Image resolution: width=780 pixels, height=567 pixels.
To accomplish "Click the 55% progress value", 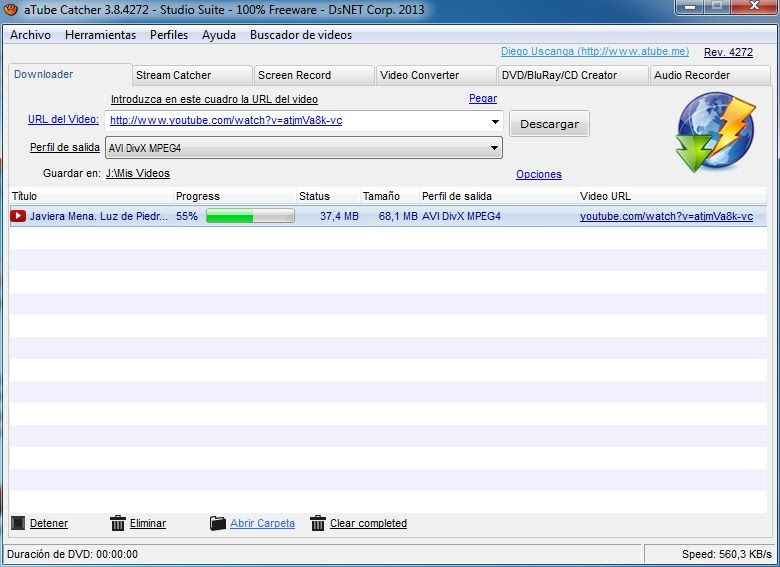I will pos(187,216).
